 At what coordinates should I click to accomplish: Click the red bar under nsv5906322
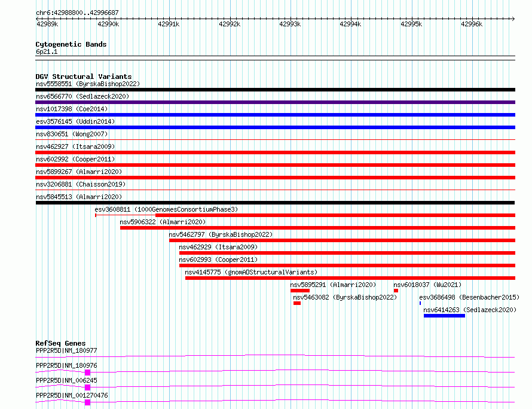[317, 228]
